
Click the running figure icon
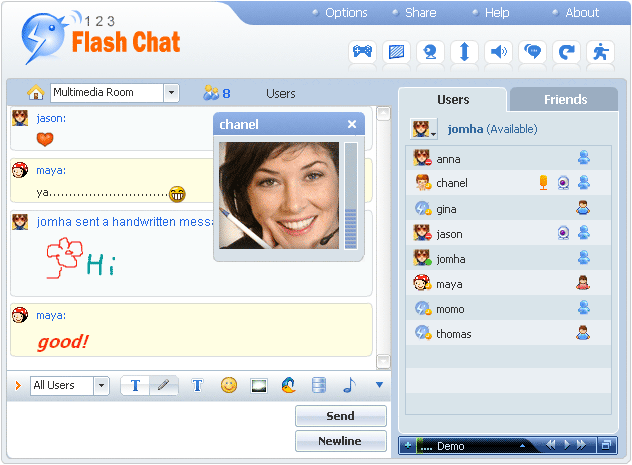coord(600,52)
